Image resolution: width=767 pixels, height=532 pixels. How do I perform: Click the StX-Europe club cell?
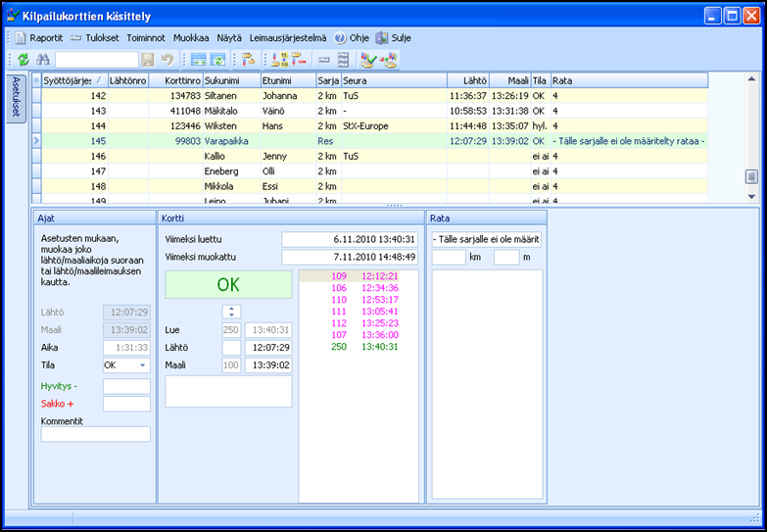tap(394, 126)
